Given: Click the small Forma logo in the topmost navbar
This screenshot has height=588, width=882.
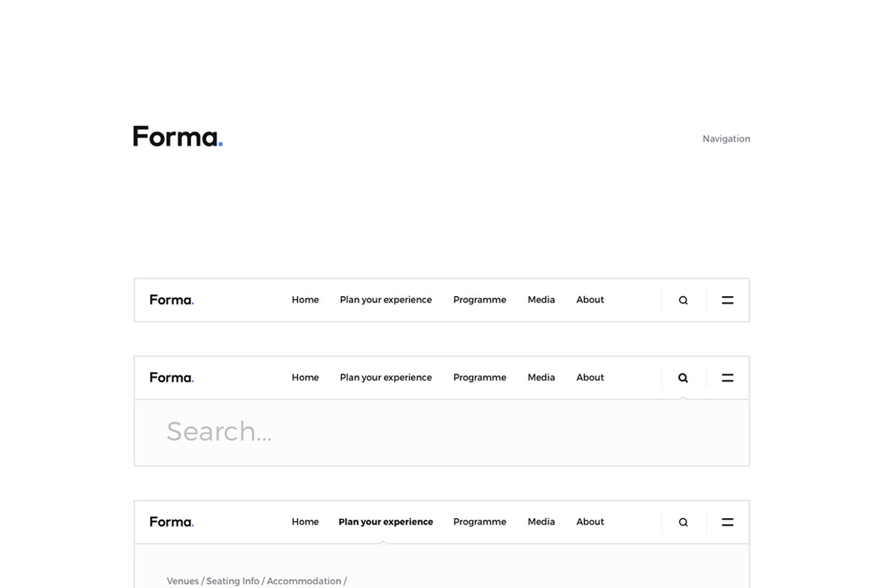Looking at the screenshot, I should click(171, 300).
